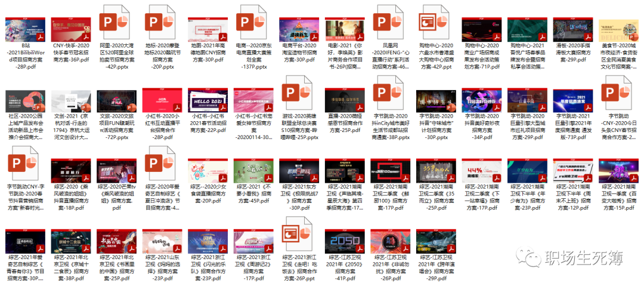Click the file name 湖南卫视二季度《鲜厨100》招商方案-17P.pdf
The width and height of the screenshot is (644, 286).
click(390, 197)
